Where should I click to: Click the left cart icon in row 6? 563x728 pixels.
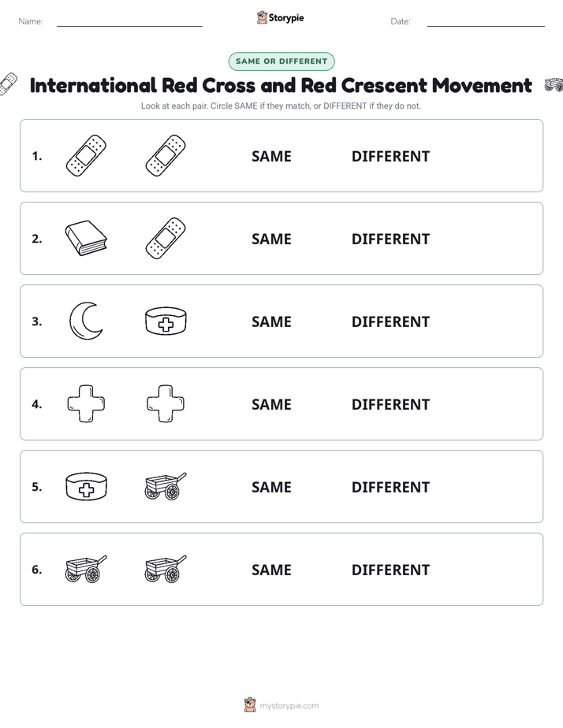pyautogui.click(x=86, y=569)
